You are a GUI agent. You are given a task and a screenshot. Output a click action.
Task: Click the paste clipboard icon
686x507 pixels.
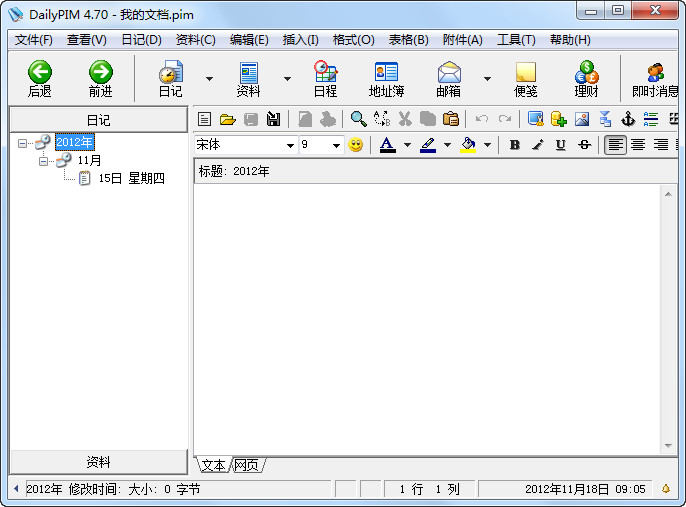(x=451, y=119)
